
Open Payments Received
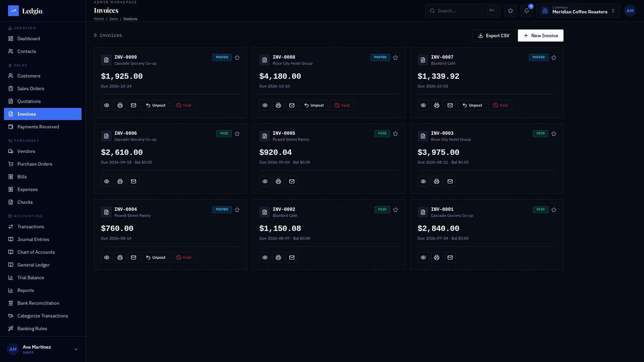coord(43,127)
